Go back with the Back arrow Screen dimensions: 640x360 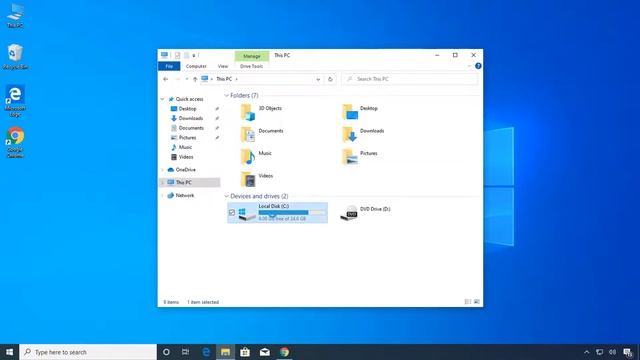click(166, 79)
